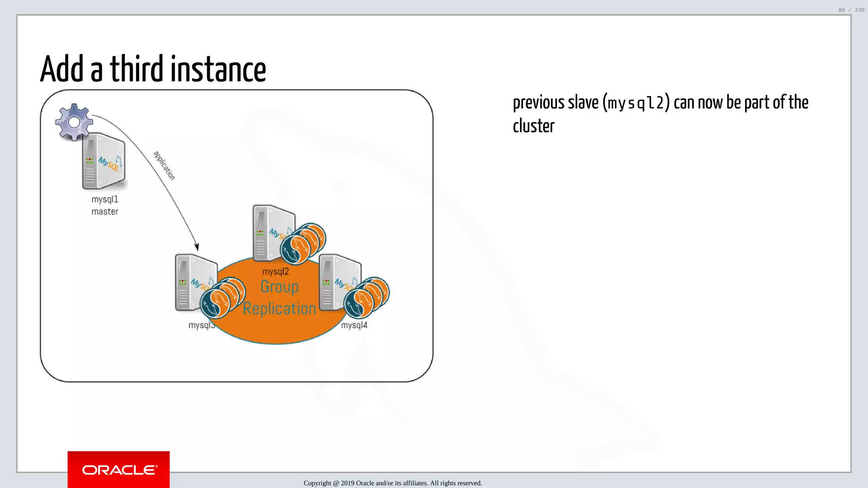Click the rotated 'application' arrow label
Image resolution: width=868 pixels, height=488 pixels.
click(x=164, y=166)
